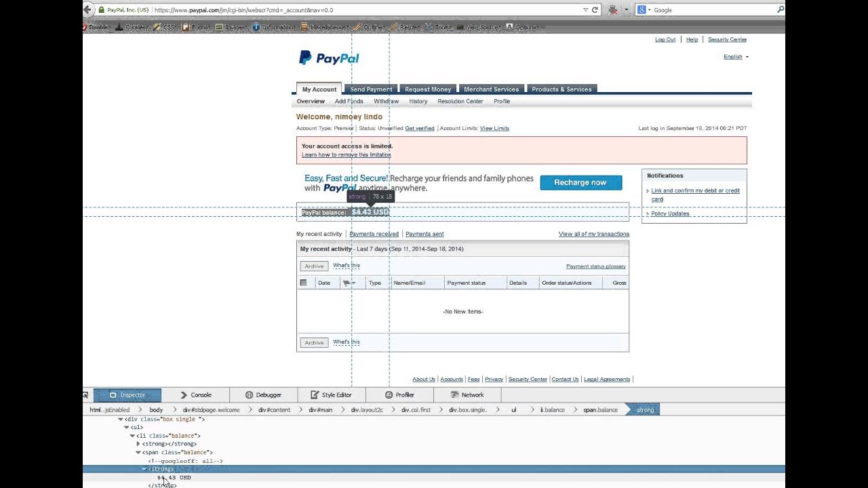
Task: Open the View Source menu in the developer toolbar
Action: (479, 27)
